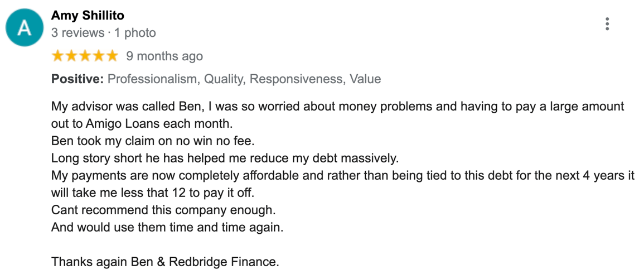The height and width of the screenshot is (279, 644).
Task: Click the 'Cant recommend this company enough' line
Action: tap(163, 210)
